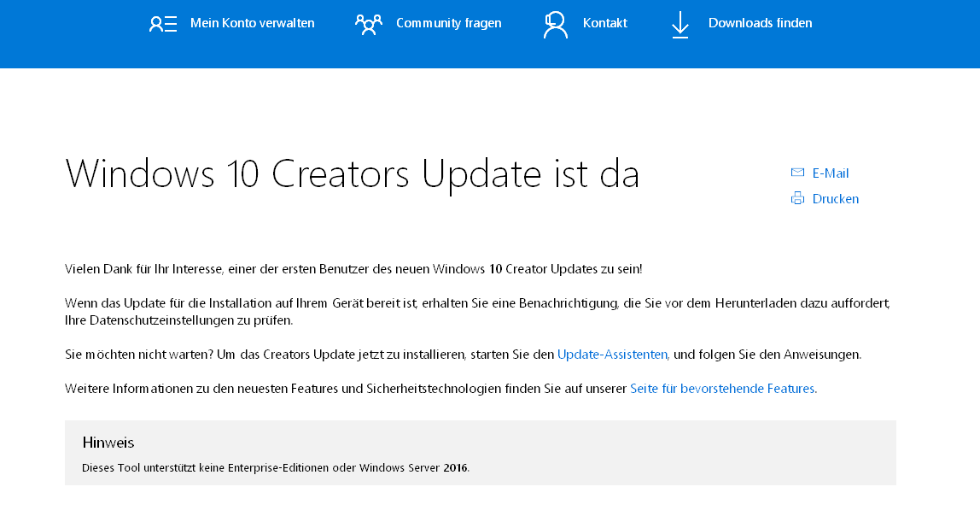Open the Update-Assistenten link

point(612,354)
